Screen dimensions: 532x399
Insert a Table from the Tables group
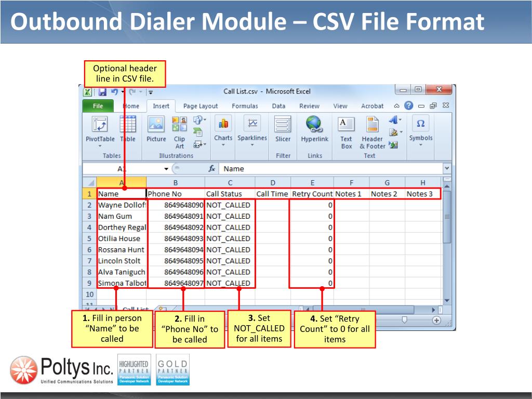pyautogui.click(x=128, y=129)
